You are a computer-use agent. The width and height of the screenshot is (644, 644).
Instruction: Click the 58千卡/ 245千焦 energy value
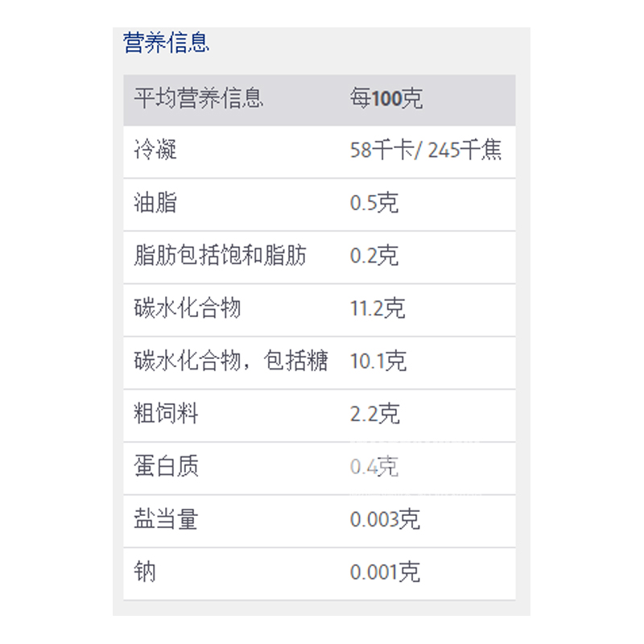point(427,151)
